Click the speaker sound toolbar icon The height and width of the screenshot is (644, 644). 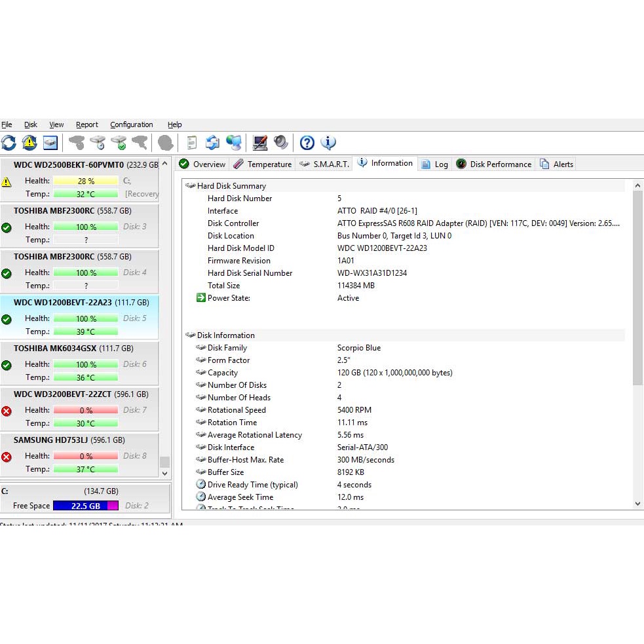tap(281, 143)
